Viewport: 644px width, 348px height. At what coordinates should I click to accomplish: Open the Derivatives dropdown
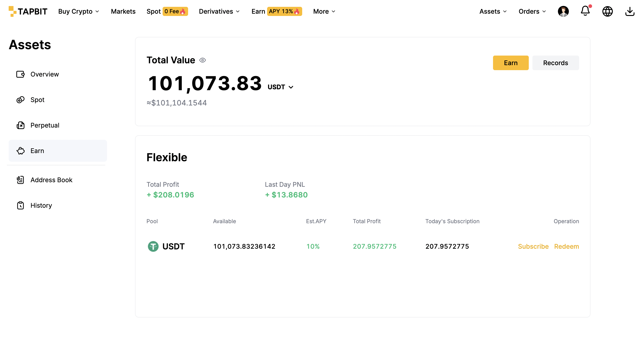(219, 11)
